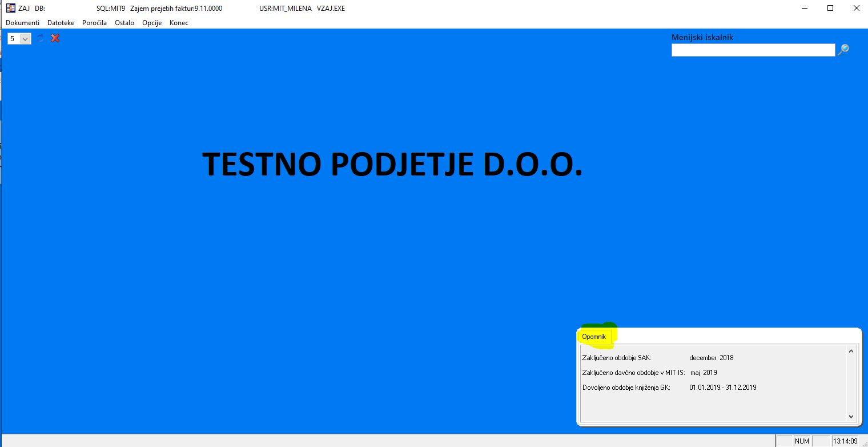Maximize the ZAJ window
Viewport: 868px width, 447px height.
(x=830, y=9)
